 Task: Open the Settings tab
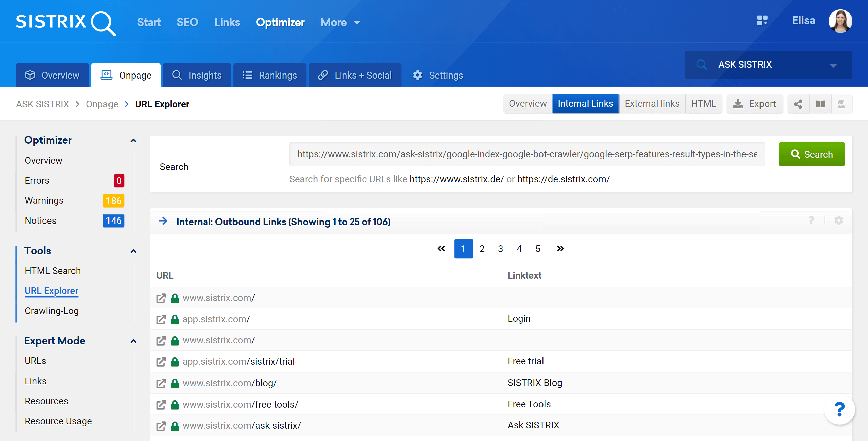438,75
